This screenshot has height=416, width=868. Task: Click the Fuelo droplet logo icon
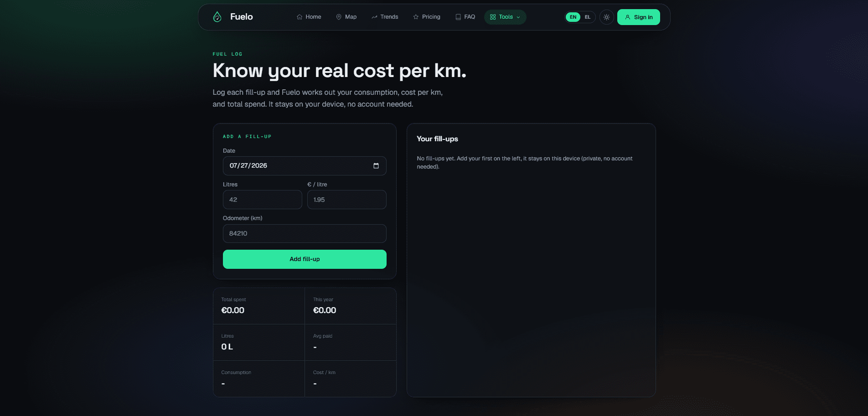217,17
